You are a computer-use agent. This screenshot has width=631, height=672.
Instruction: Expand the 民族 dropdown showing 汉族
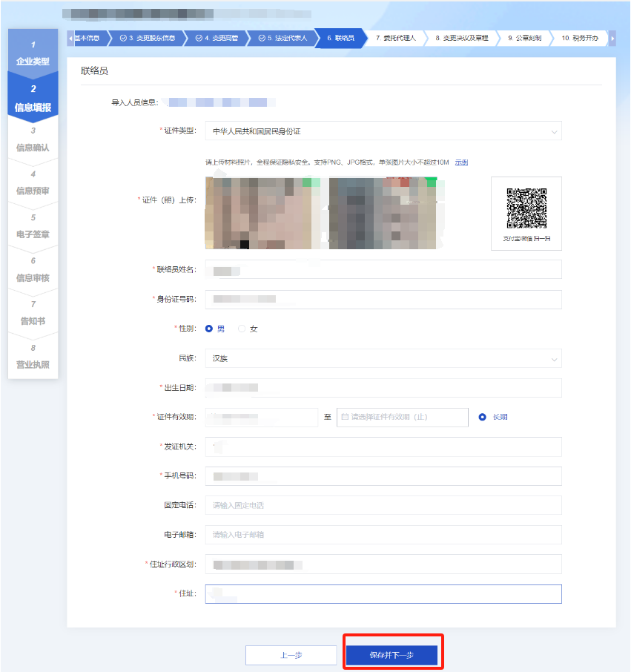pyautogui.click(x=383, y=358)
